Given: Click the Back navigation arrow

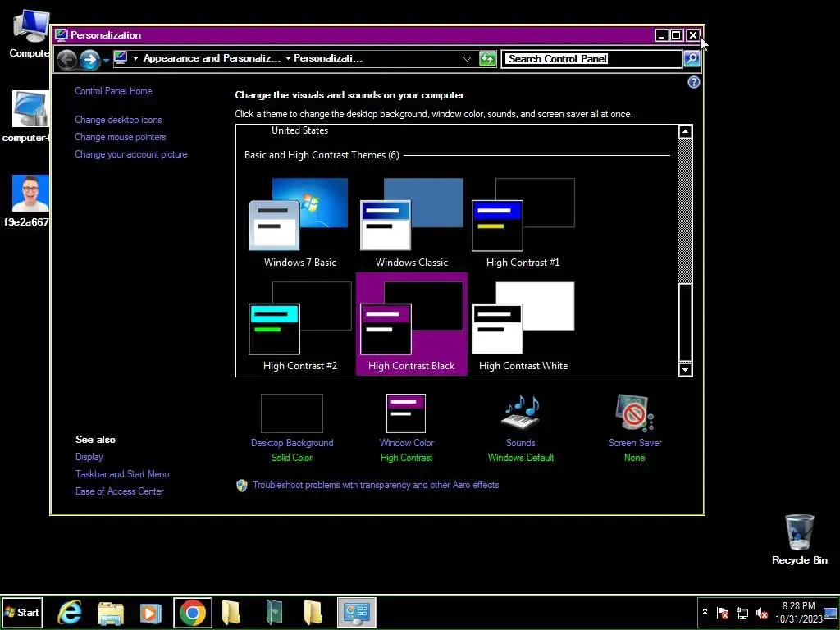Looking at the screenshot, I should (x=67, y=59).
